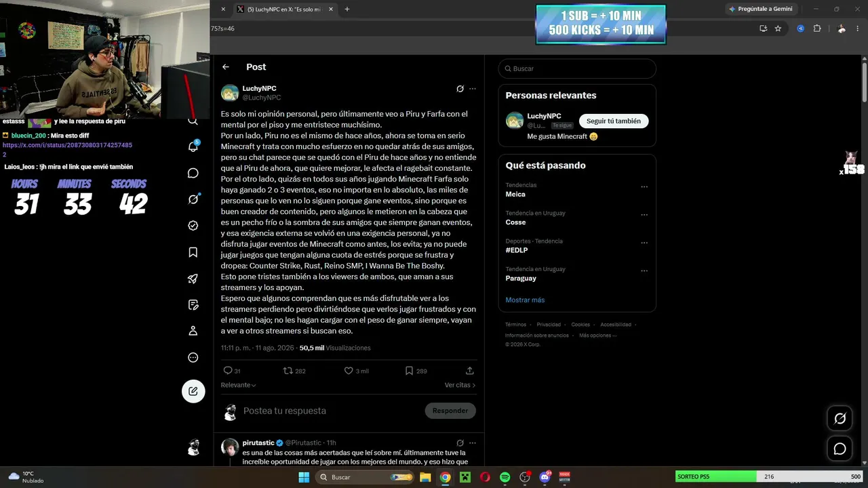Open the x.com link in stream chat
The height and width of the screenshot is (488, 868).
67,150
